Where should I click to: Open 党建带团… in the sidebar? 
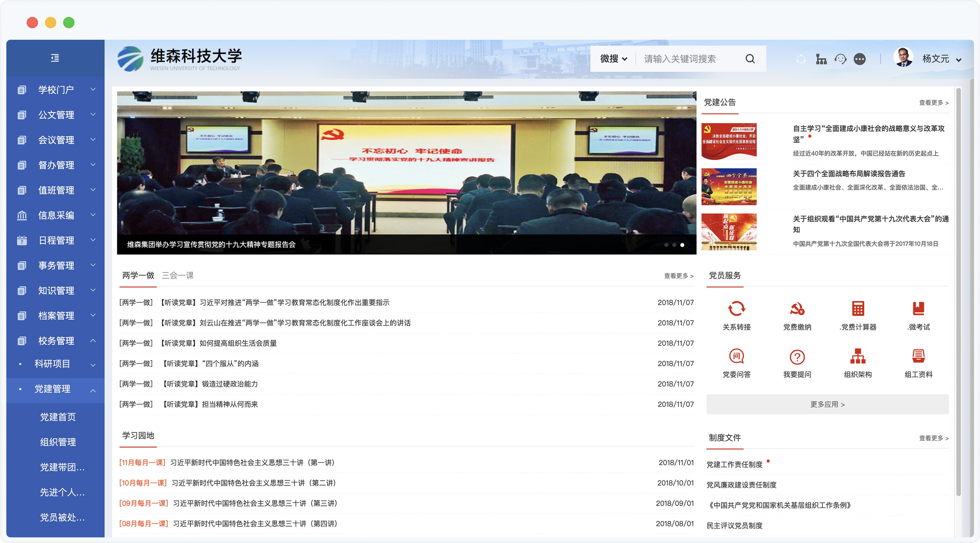point(62,467)
